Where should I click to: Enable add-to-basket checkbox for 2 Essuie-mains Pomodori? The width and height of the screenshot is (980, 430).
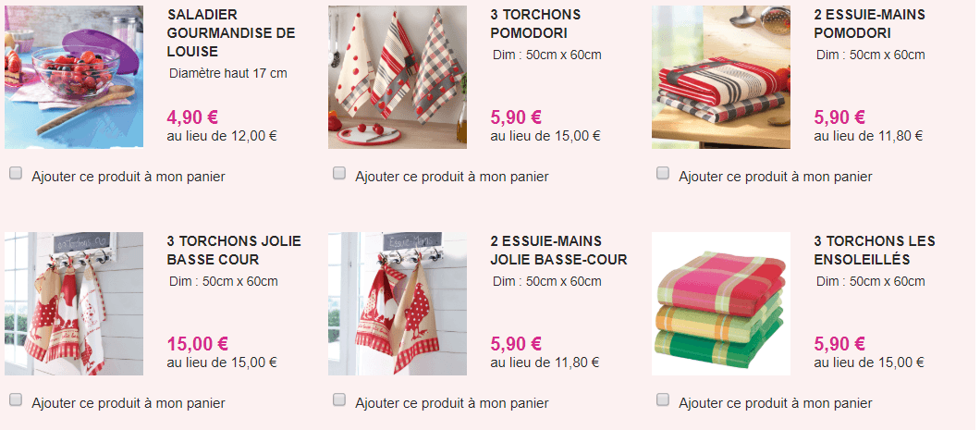click(663, 174)
